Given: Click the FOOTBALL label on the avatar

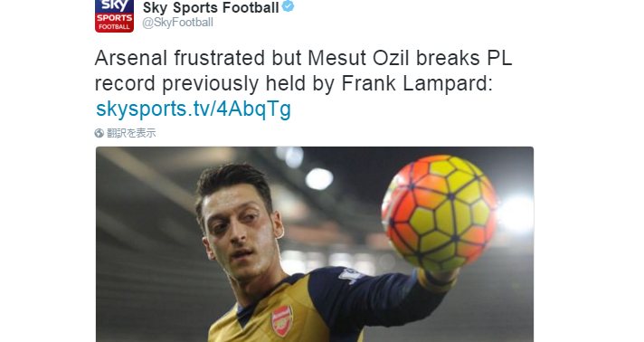Looking at the screenshot, I should 114,27.
